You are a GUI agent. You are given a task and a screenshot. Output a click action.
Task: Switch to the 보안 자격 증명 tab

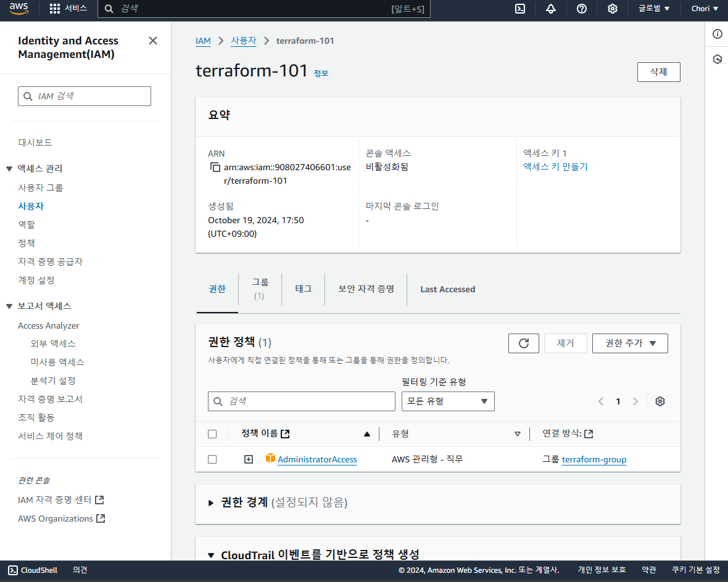point(366,289)
